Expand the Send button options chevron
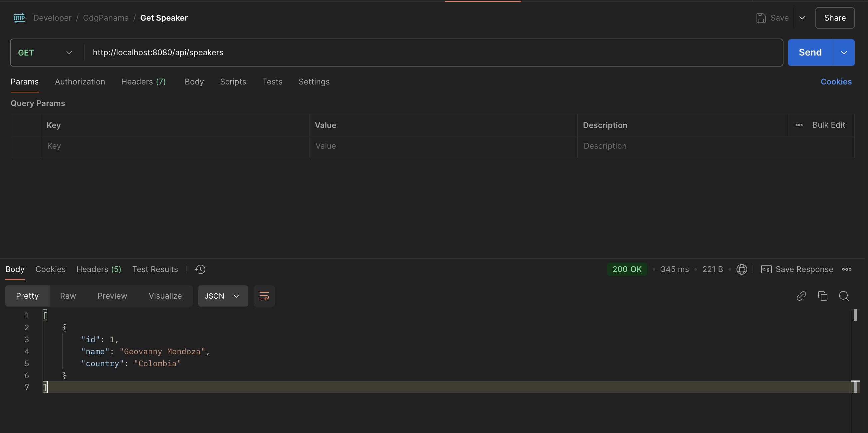This screenshot has height=433, width=868. tap(844, 52)
